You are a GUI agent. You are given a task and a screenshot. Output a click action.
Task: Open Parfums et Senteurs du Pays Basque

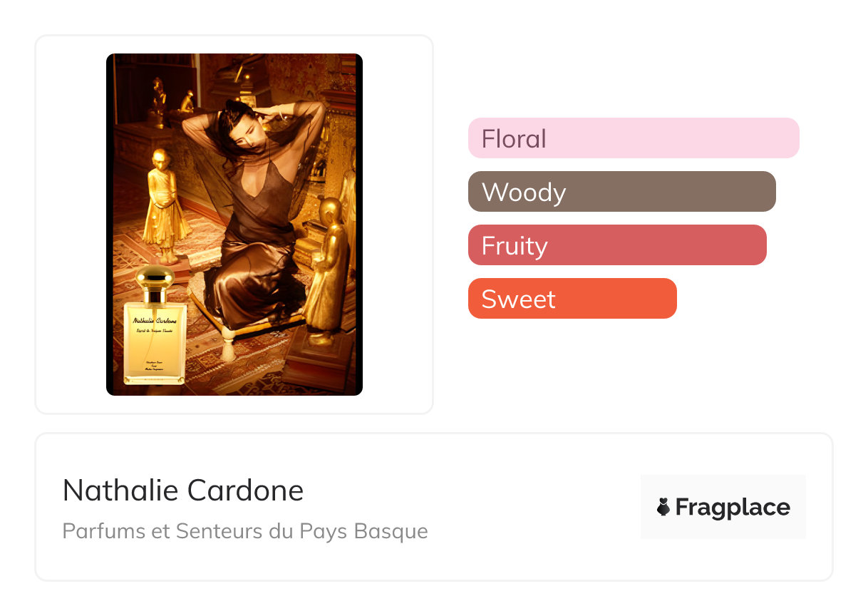(245, 531)
